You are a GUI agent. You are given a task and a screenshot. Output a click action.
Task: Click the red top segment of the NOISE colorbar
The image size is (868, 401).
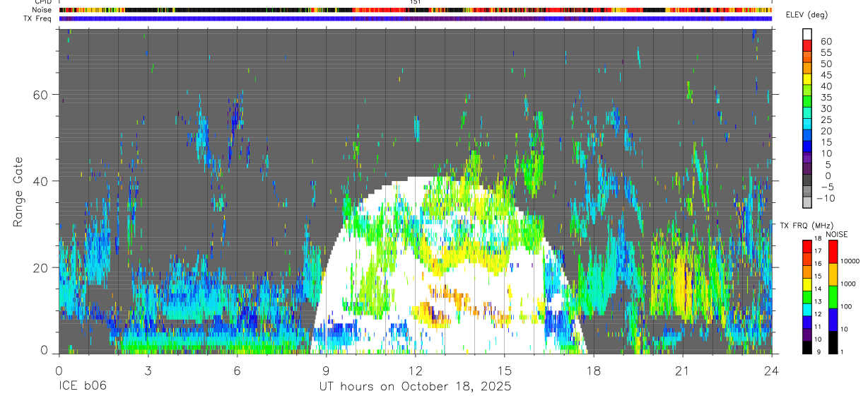coord(833,252)
